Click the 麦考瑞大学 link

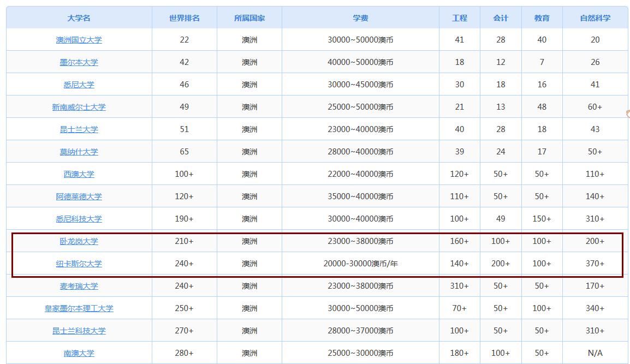[79, 286]
